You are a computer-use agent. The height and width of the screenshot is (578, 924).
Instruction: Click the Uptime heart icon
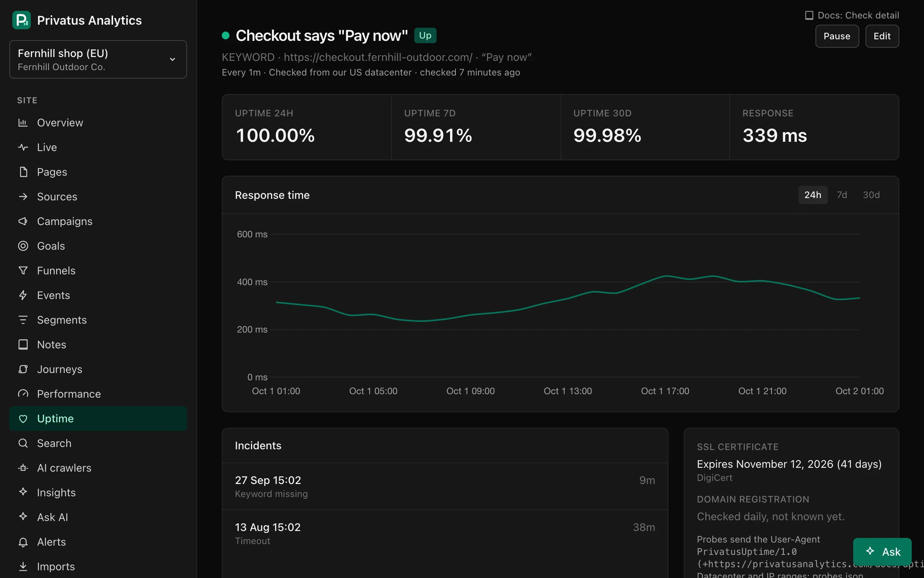tap(23, 418)
